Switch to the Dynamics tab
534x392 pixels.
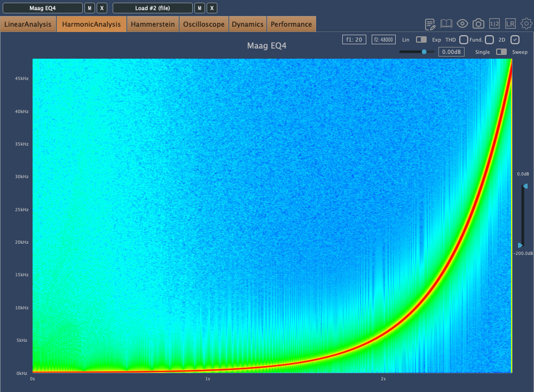click(248, 24)
